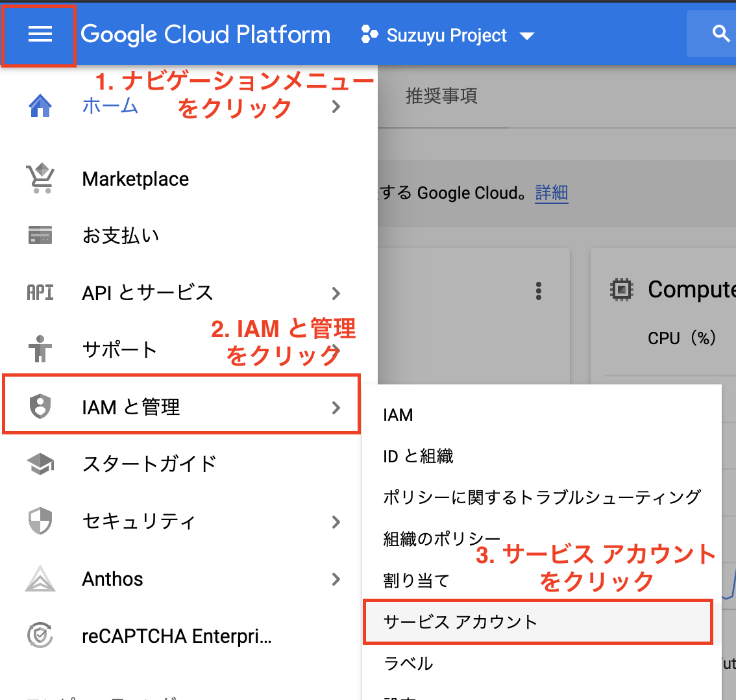
Task: Expand the Anthos submenu chevron
Action: [x=336, y=579]
